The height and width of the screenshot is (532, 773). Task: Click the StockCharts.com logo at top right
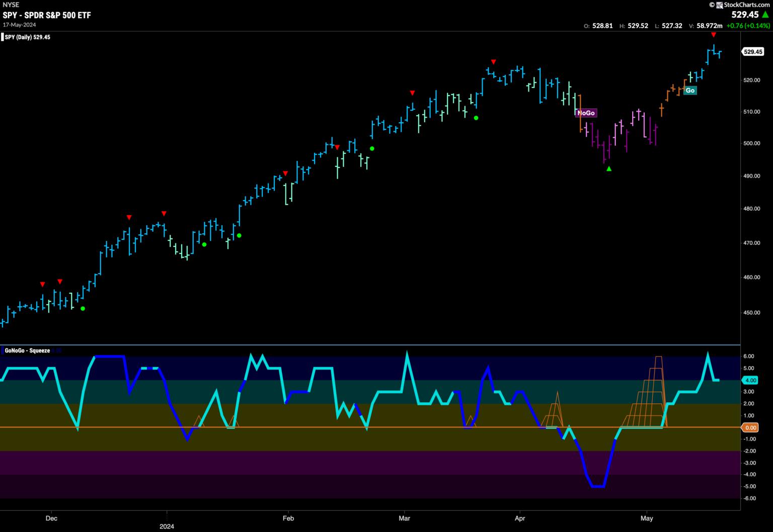coord(739,5)
